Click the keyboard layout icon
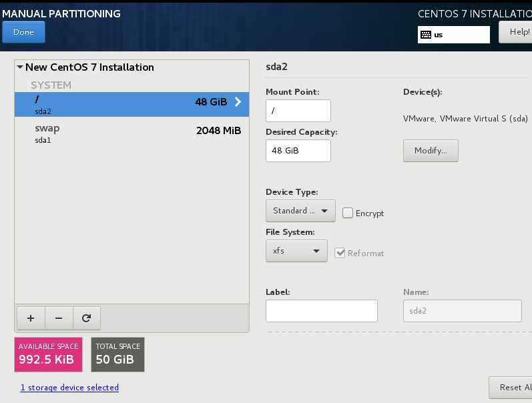The image size is (532, 403). pos(426,35)
